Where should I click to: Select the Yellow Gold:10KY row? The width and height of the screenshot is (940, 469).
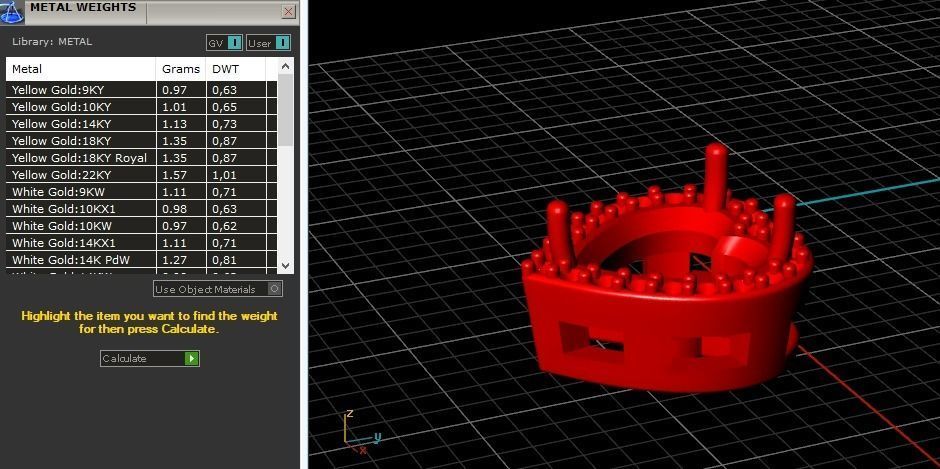pyautogui.click(x=141, y=107)
